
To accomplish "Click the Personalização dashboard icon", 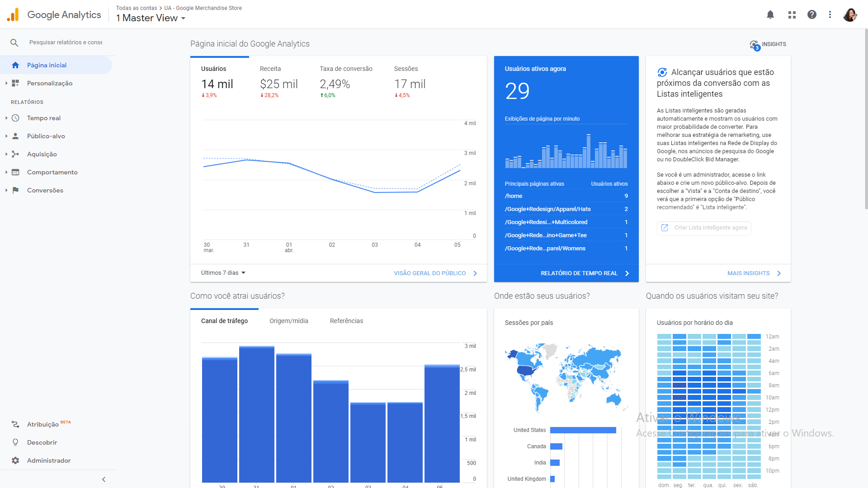I will tap(15, 83).
